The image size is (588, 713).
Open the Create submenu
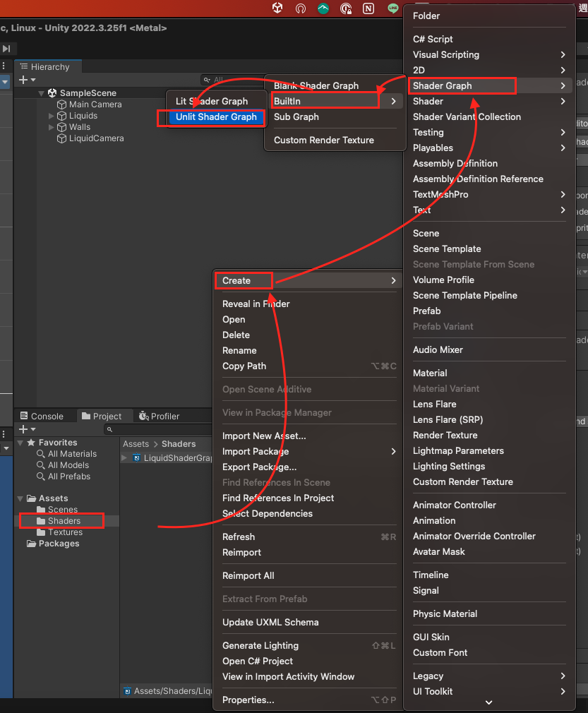[x=308, y=280]
